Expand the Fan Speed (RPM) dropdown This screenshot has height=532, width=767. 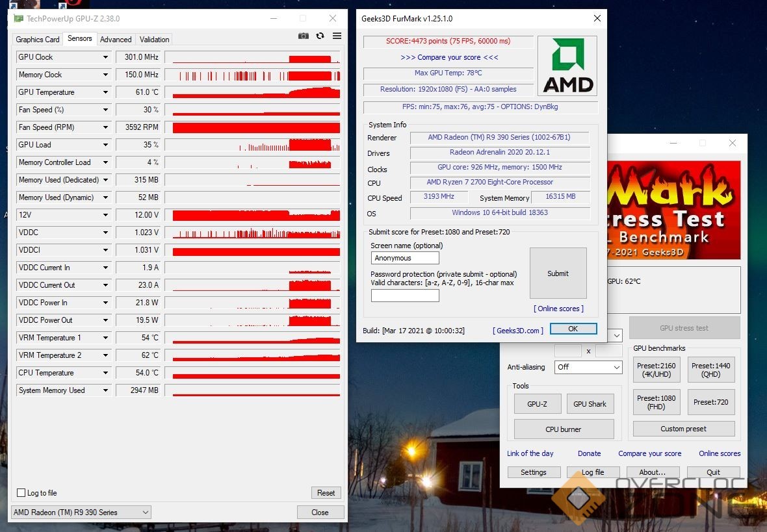coord(105,127)
